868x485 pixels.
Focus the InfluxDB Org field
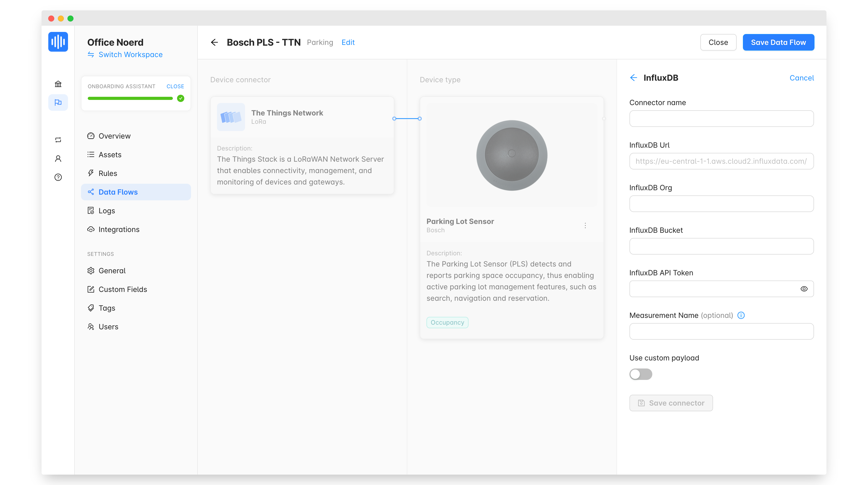(721, 204)
